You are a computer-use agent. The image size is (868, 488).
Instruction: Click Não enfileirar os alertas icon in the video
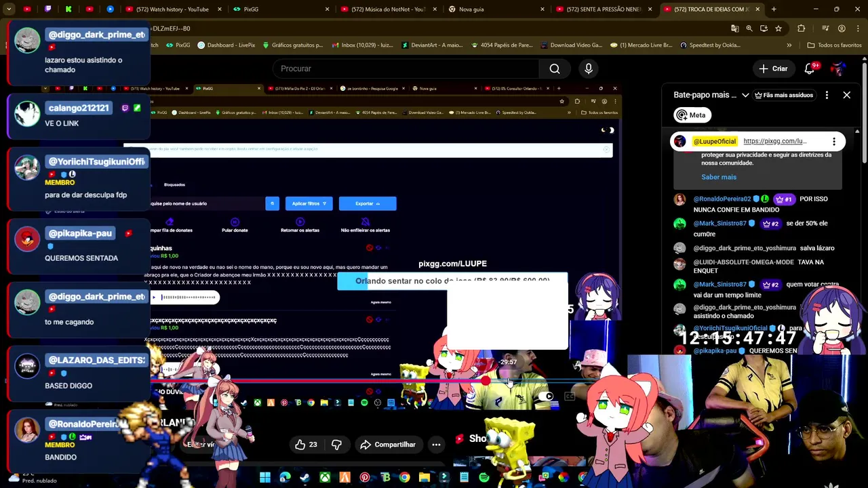coord(365,222)
